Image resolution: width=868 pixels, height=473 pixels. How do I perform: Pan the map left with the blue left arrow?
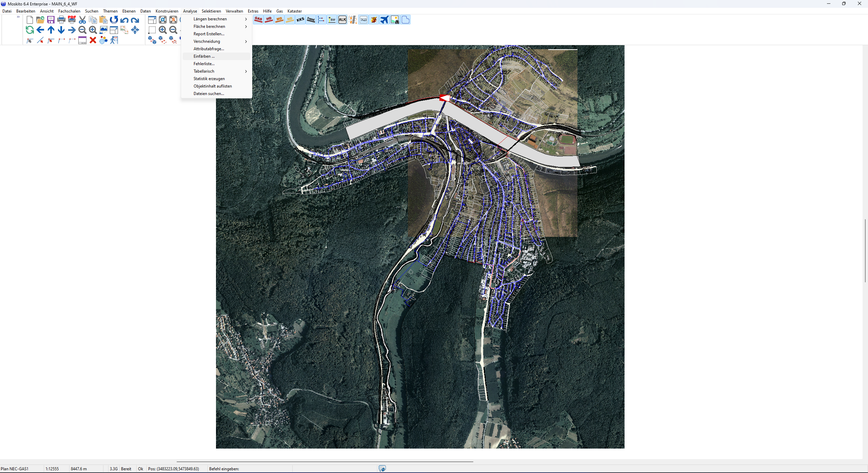point(40,30)
